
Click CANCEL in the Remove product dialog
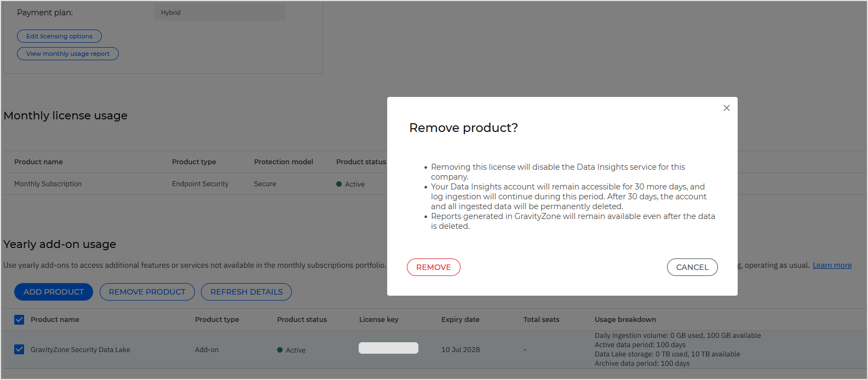point(692,267)
